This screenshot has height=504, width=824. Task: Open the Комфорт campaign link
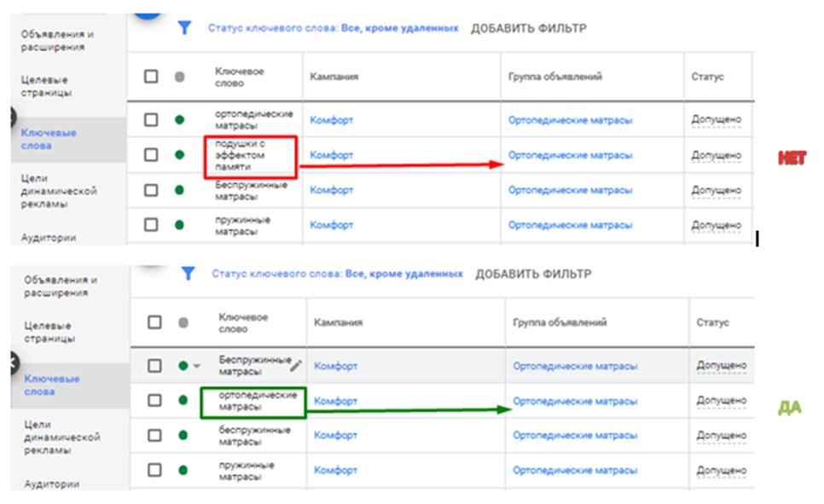(331, 119)
